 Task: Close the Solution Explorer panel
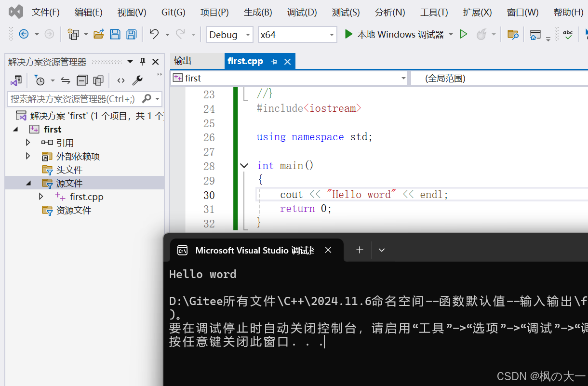coord(155,62)
